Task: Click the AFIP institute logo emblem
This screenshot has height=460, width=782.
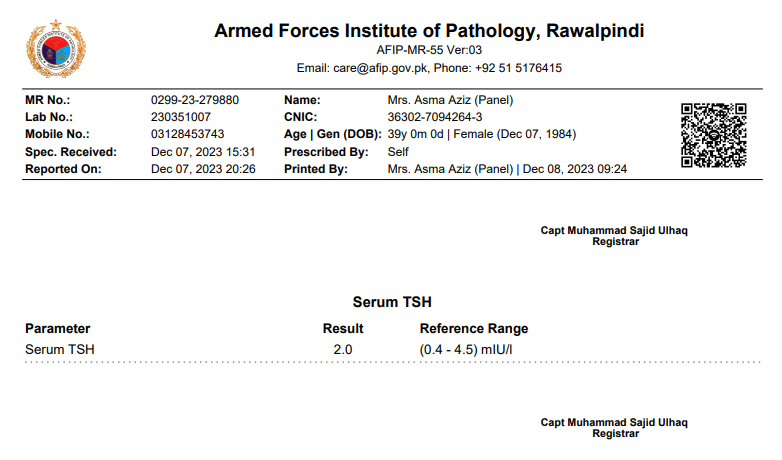Action: [x=56, y=48]
